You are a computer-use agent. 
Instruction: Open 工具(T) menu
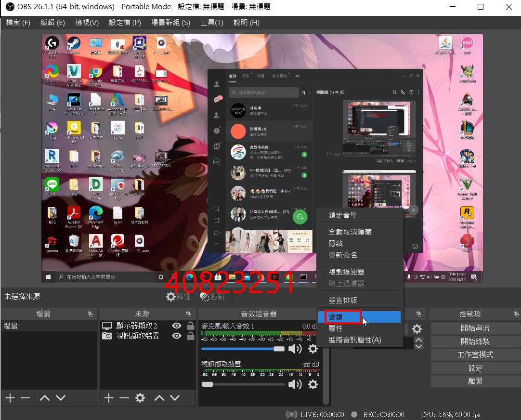click(212, 23)
